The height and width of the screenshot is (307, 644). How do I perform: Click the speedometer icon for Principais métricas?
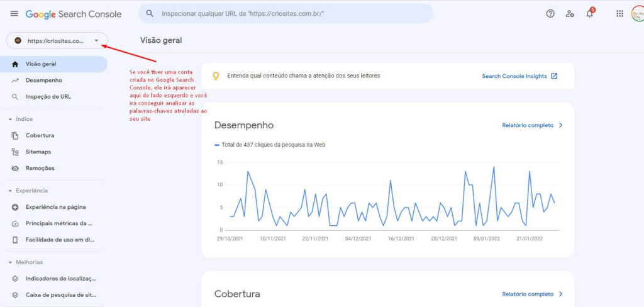[x=15, y=223]
